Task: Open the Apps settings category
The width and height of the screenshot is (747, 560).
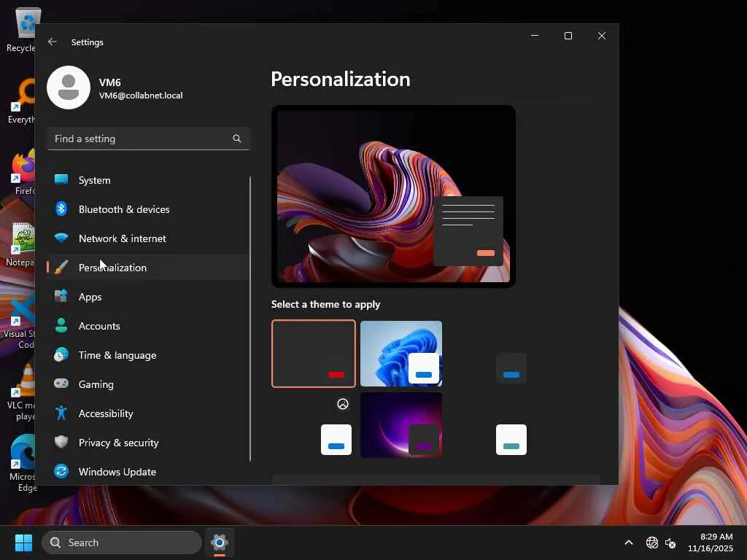Action: click(90, 297)
